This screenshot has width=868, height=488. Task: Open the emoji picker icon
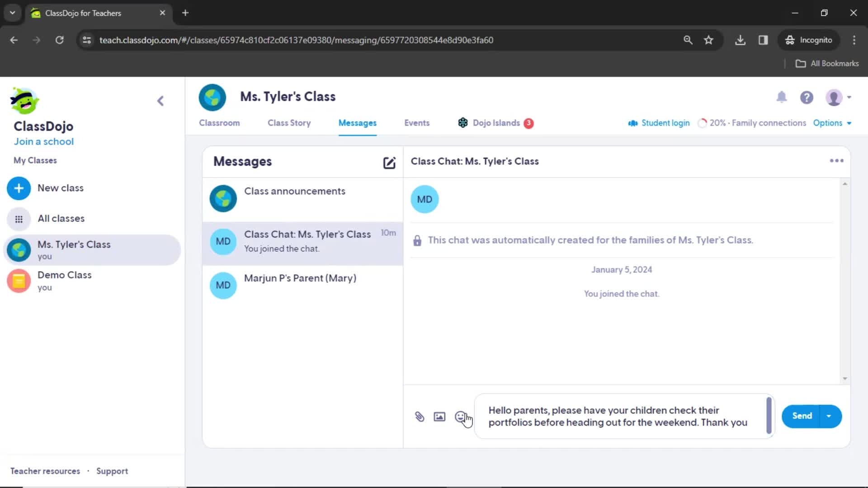coord(460,417)
